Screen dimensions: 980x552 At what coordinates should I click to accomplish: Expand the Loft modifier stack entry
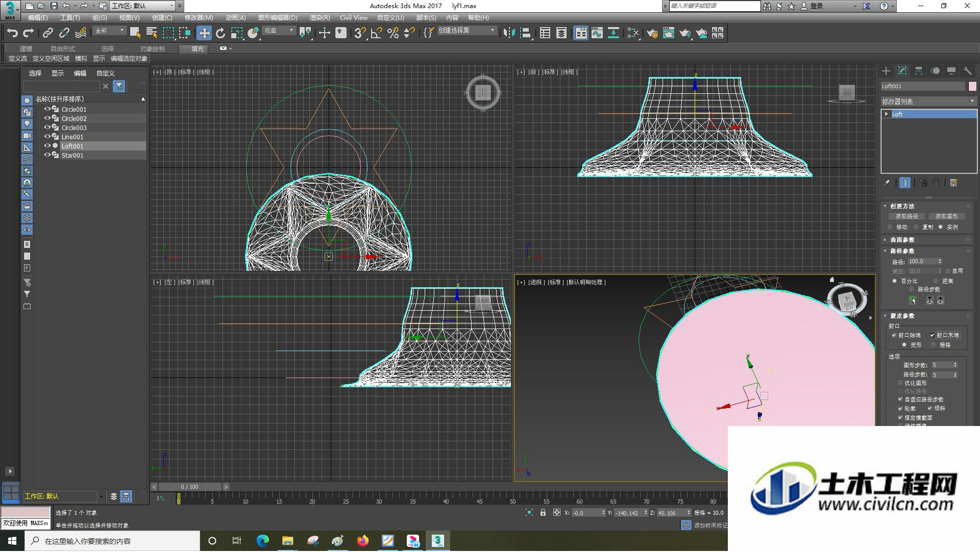point(887,114)
